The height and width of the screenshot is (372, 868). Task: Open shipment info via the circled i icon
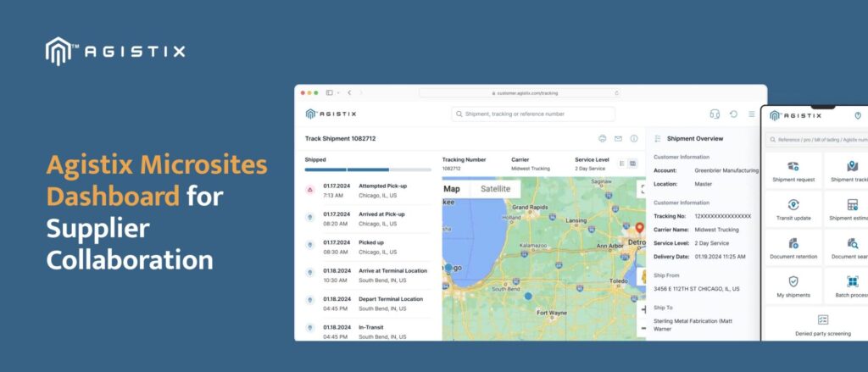point(634,138)
